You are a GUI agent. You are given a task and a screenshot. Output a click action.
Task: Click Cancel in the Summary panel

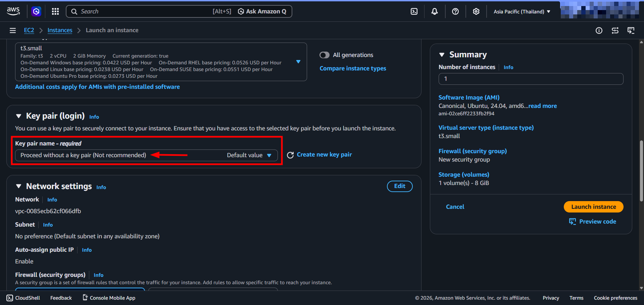click(455, 207)
